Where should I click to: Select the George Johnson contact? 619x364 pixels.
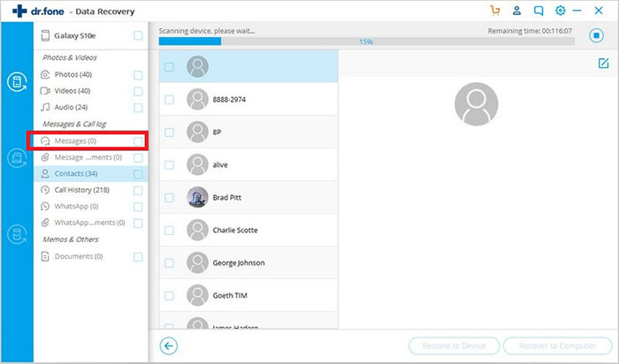[x=248, y=262]
